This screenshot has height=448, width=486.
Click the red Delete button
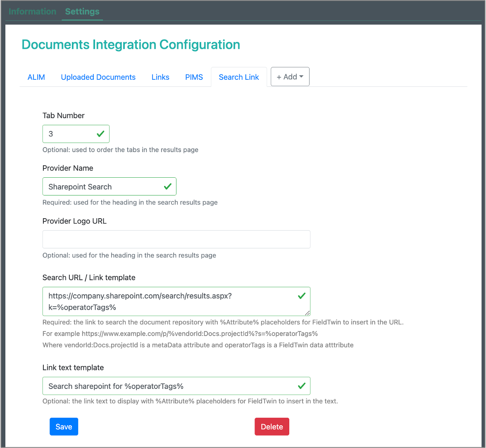pos(272,427)
